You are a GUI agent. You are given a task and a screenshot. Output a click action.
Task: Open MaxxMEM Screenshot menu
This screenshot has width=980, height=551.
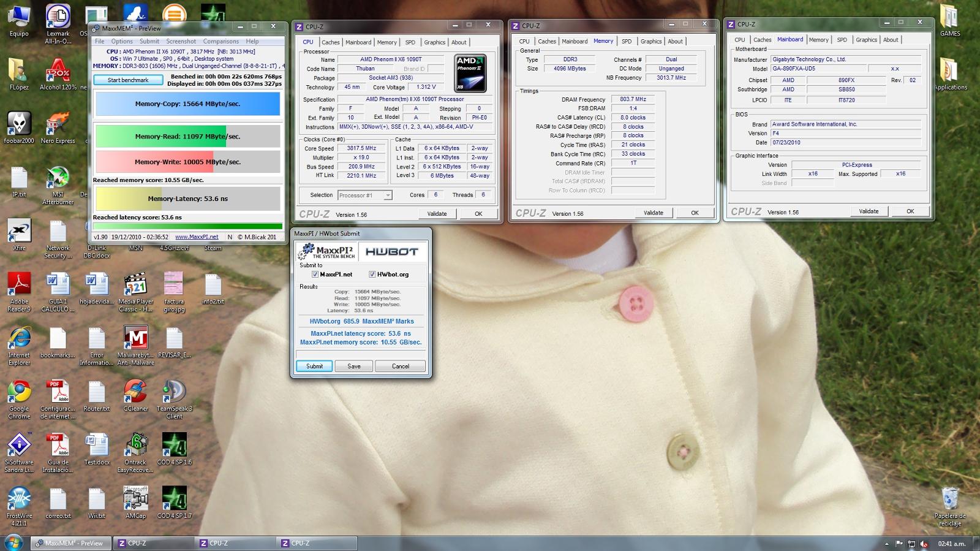click(181, 42)
